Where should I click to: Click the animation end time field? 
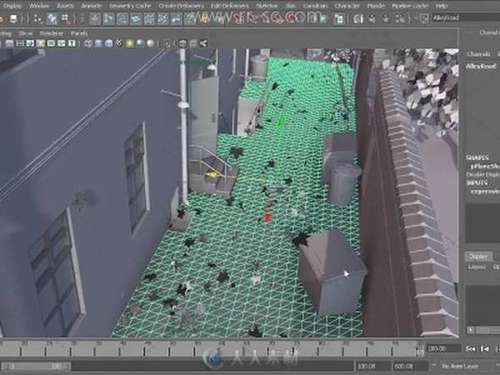(411, 366)
